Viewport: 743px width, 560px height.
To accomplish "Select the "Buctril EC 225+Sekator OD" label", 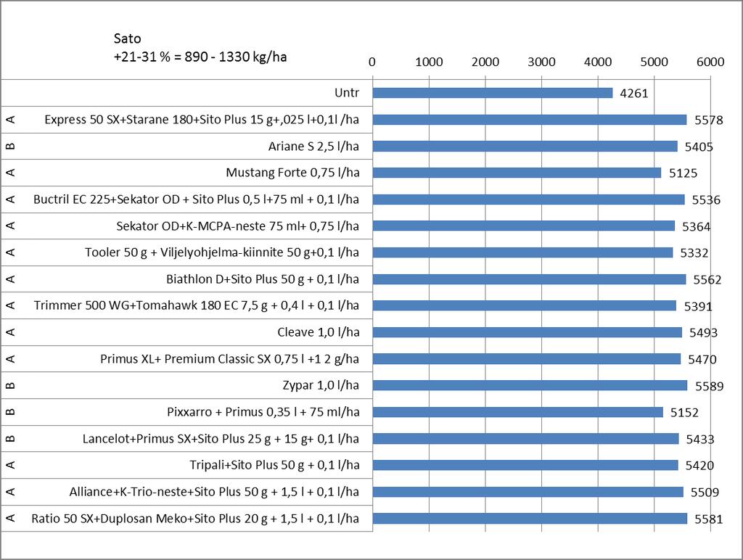I will pos(107,199).
